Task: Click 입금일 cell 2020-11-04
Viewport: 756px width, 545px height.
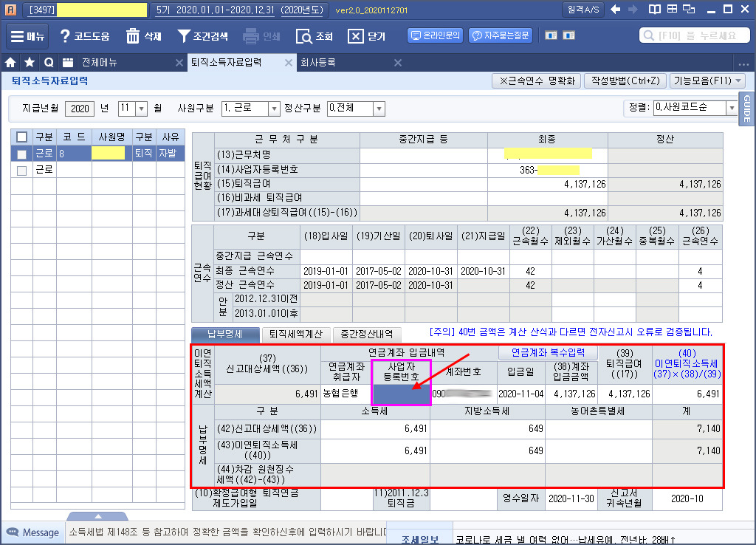Action: pos(521,394)
